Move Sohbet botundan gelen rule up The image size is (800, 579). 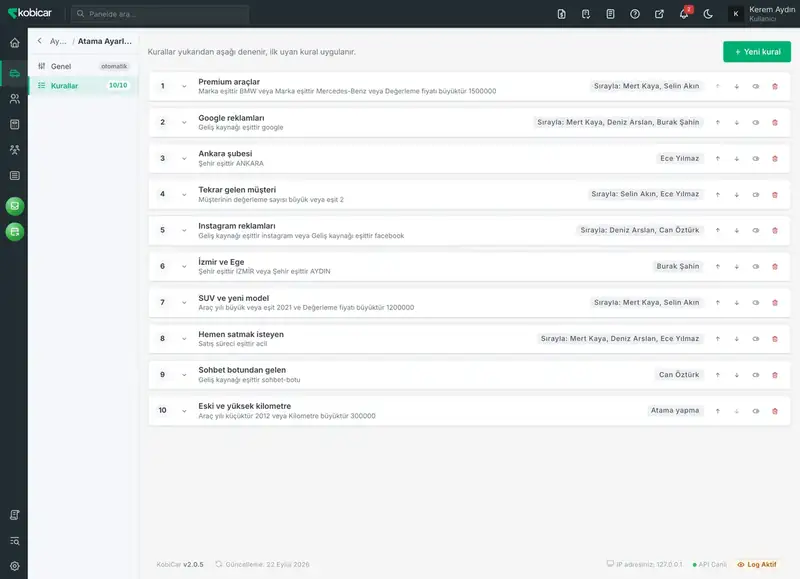(x=718, y=375)
